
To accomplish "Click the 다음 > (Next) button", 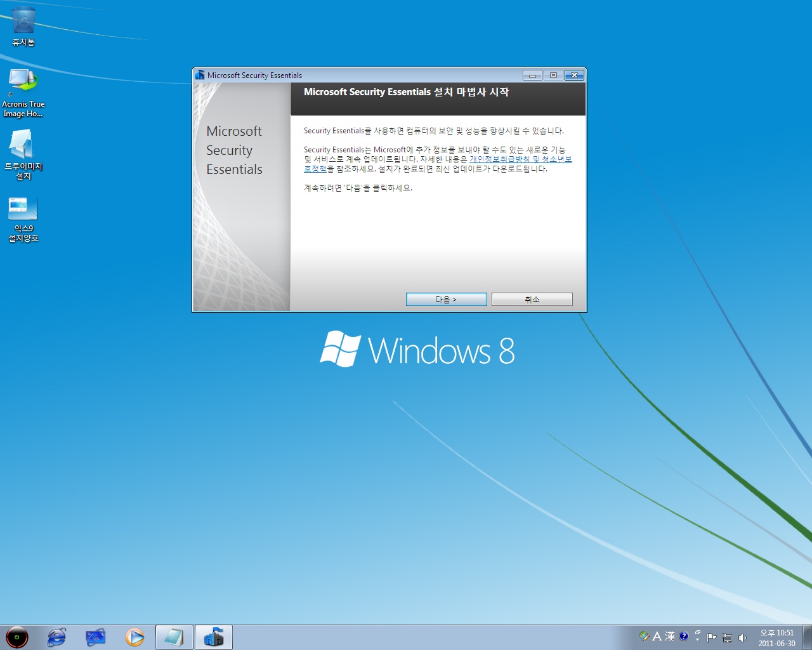I will 447,300.
